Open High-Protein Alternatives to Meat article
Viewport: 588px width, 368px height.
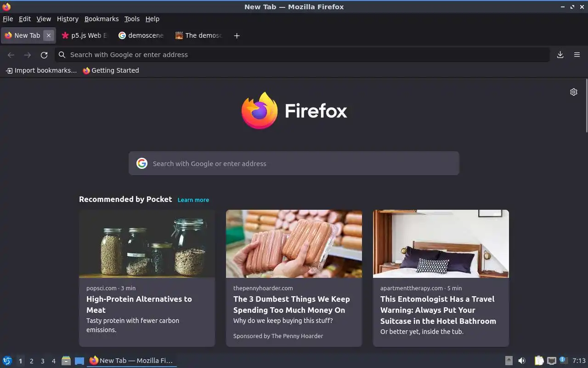tap(139, 305)
